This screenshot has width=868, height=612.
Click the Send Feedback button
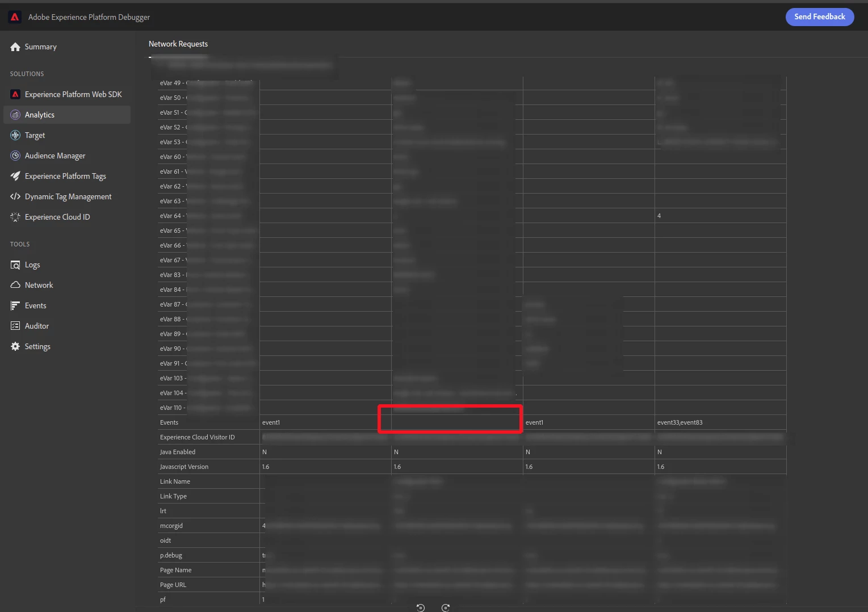[820, 17]
